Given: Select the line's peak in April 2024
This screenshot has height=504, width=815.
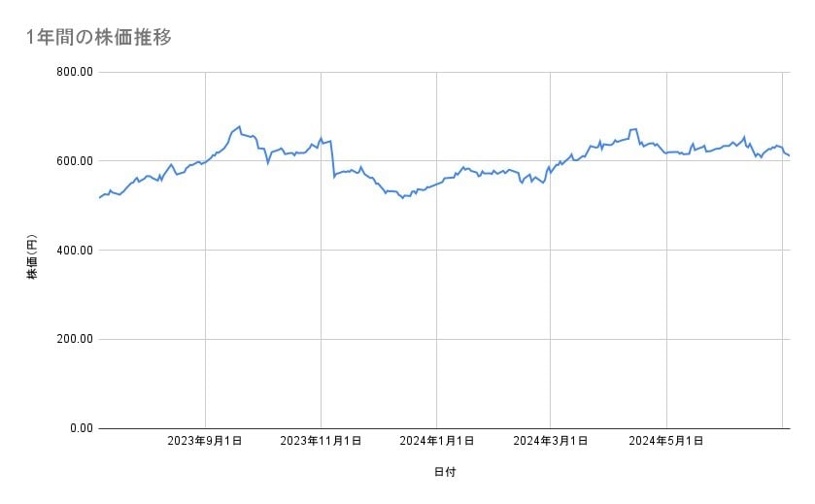Looking at the screenshot, I should pyautogui.click(x=634, y=129).
